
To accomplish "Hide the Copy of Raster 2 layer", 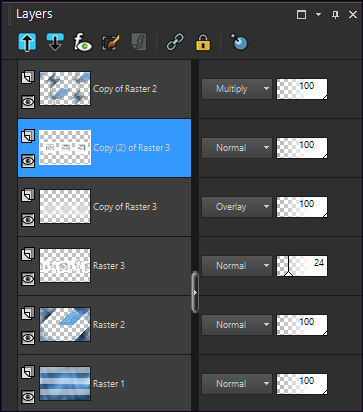I will [x=28, y=102].
